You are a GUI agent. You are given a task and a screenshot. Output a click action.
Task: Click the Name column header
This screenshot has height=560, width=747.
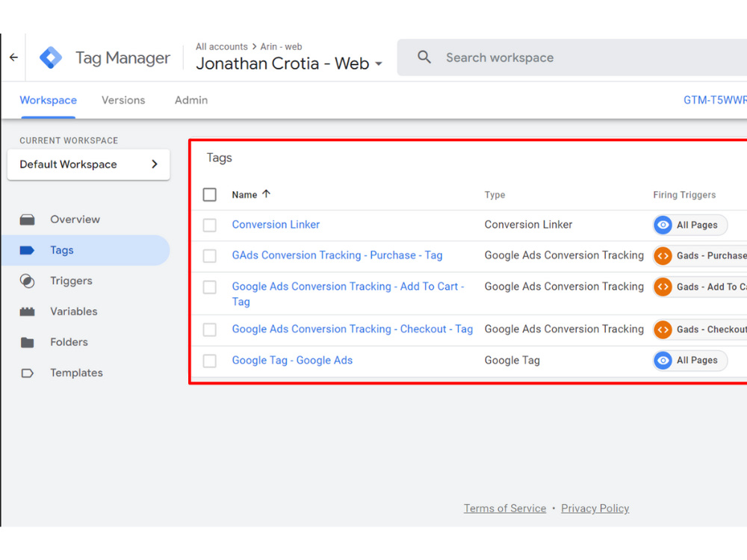(244, 195)
